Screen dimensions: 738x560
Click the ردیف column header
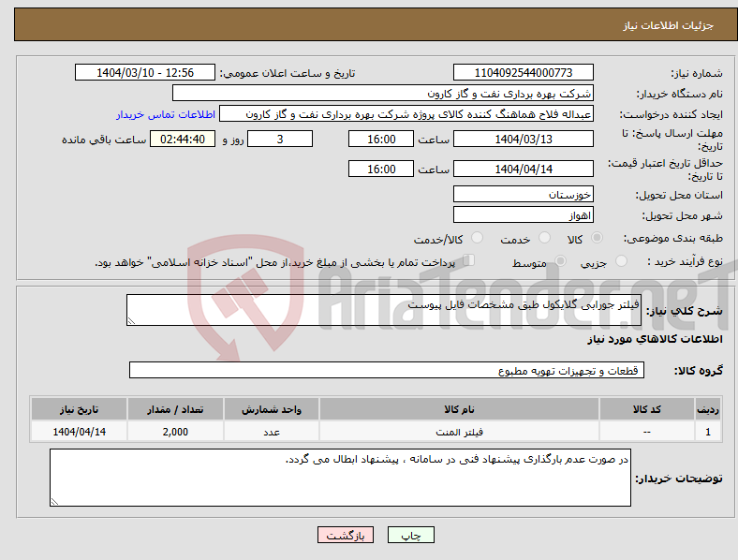708,409
